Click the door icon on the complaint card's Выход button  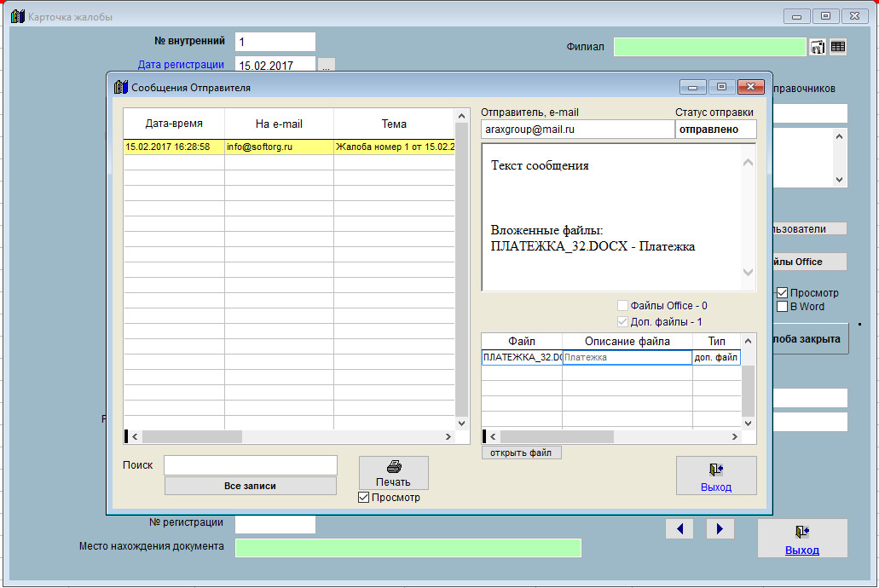pos(801,533)
